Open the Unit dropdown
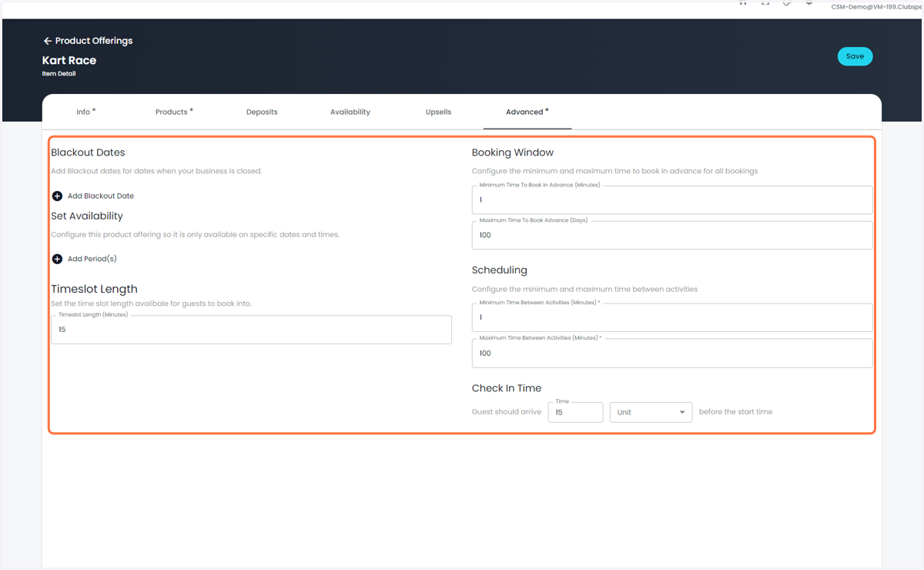 (x=651, y=412)
